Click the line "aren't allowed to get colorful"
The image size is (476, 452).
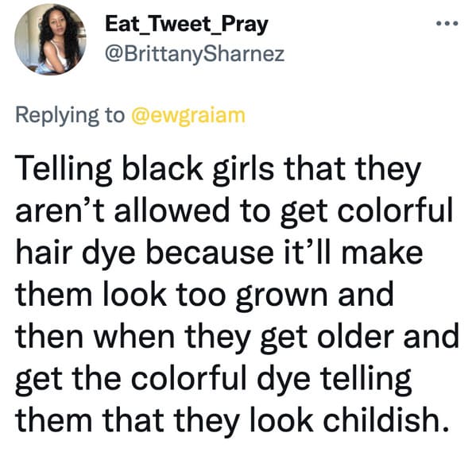(234, 211)
